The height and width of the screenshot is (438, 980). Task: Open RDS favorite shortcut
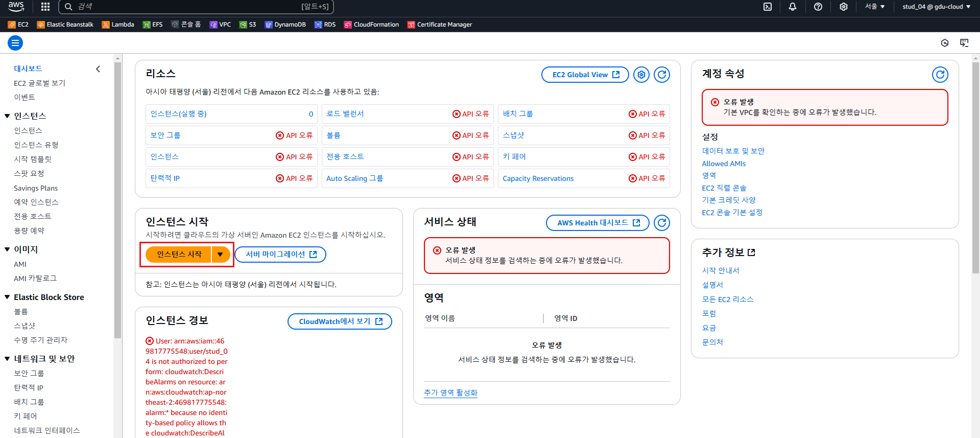325,25
